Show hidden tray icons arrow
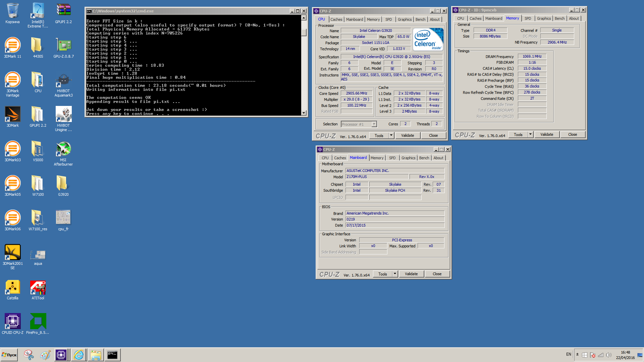This screenshot has height=362, width=644. (x=577, y=355)
